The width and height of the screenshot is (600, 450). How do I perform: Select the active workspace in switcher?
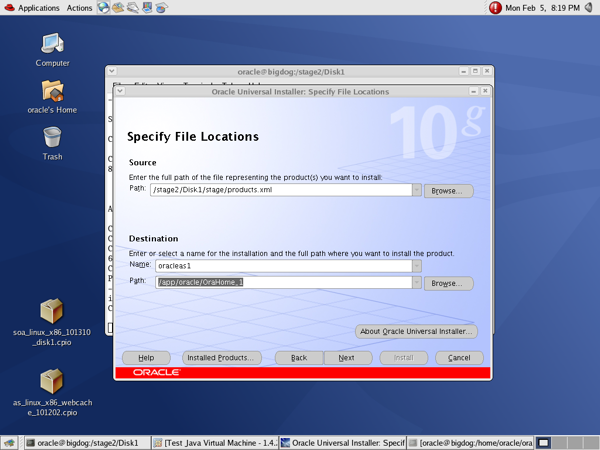click(543, 443)
